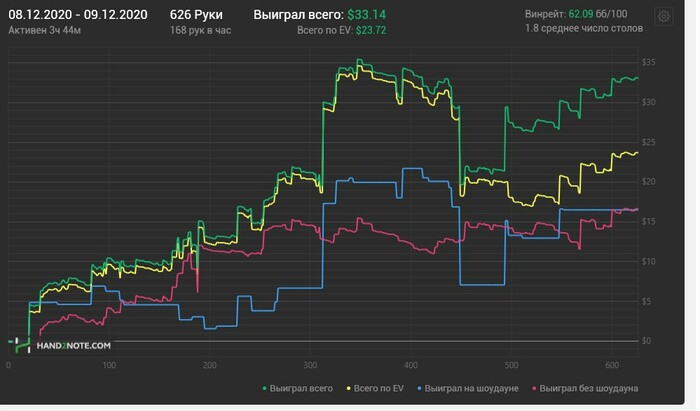Viewport: 700px width, 411px height.
Task: Click the yellow dot beside 'Всего по EV'
Action: coord(349,387)
